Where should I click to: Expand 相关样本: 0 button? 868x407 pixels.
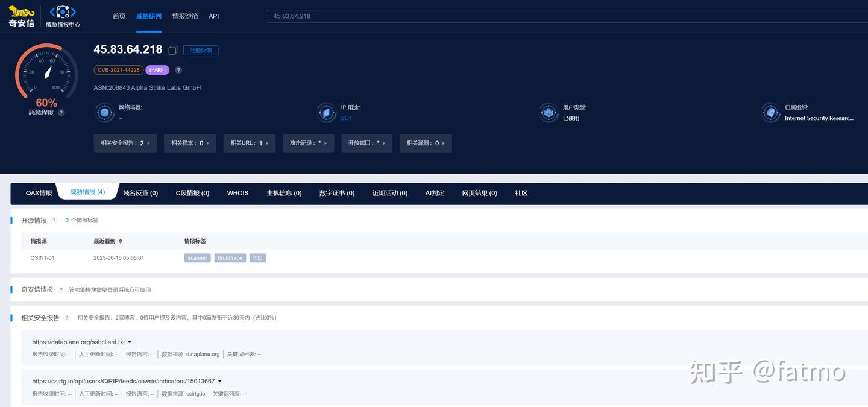(190, 143)
